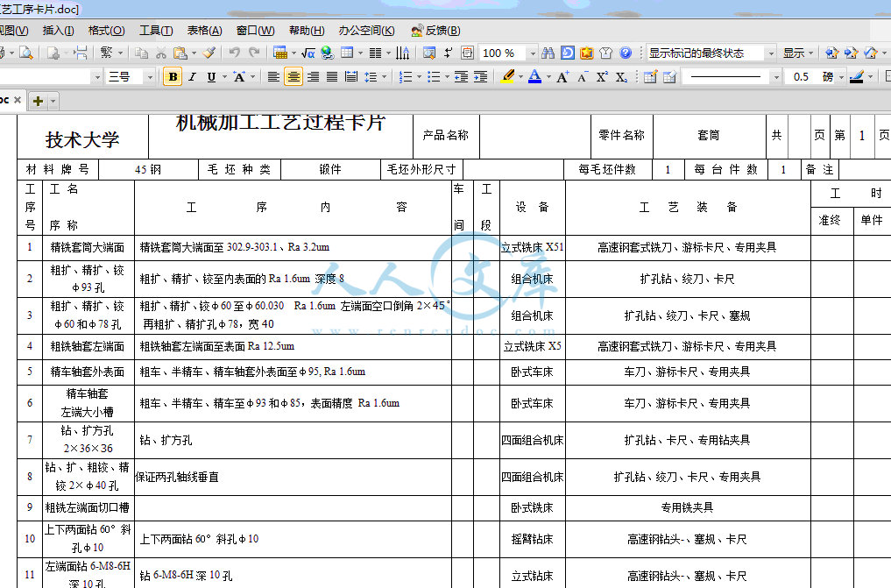Screen dimensions: 891x588
Task: Click the Paste clipboard icon
Action: point(180,53)
